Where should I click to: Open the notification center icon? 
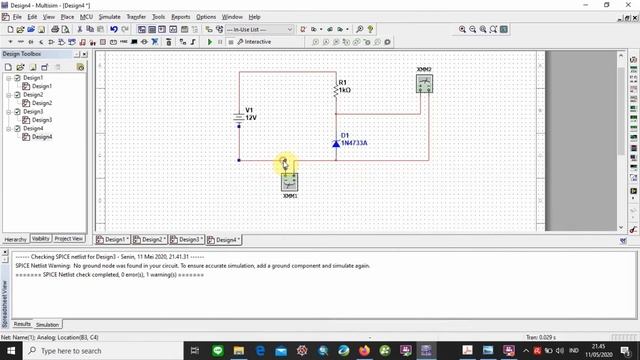pyautogui.click(x=625, y=351)
